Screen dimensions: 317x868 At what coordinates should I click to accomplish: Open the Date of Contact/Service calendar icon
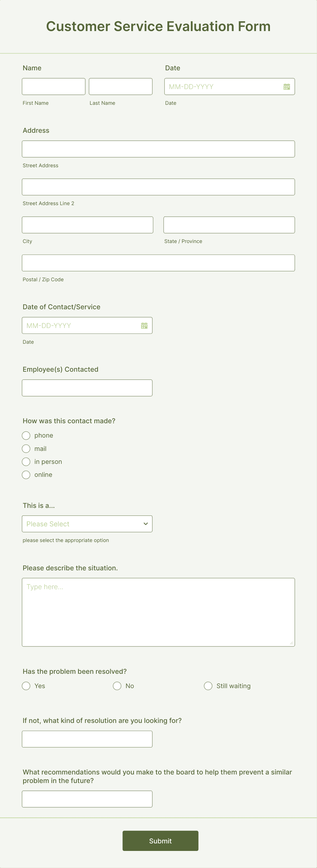coord(144,325)
